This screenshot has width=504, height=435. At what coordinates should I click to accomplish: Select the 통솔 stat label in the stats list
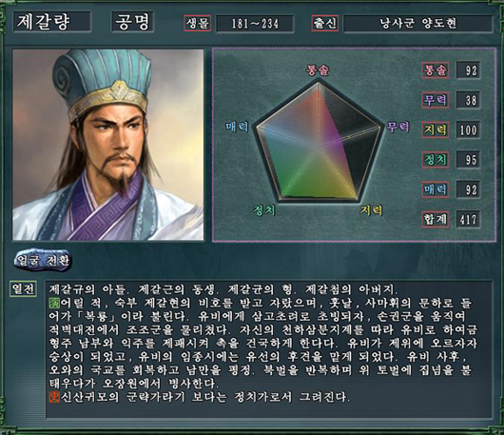[436, 70]
